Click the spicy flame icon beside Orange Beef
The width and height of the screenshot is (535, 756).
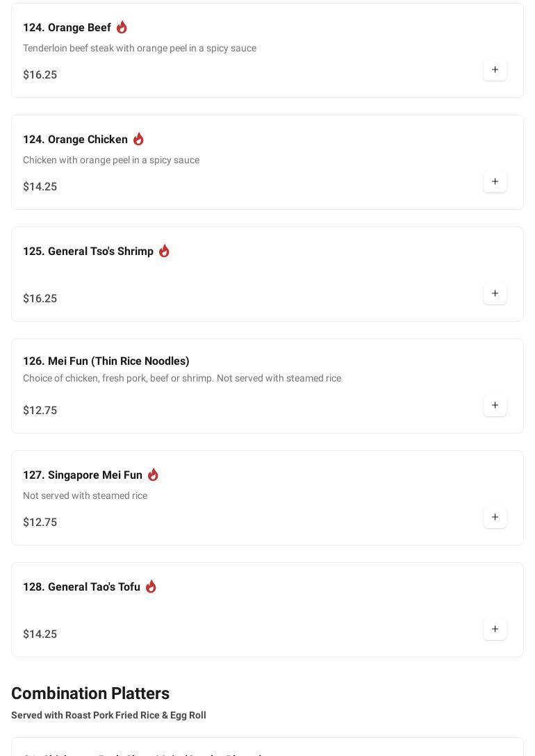[x=122, y=27]
